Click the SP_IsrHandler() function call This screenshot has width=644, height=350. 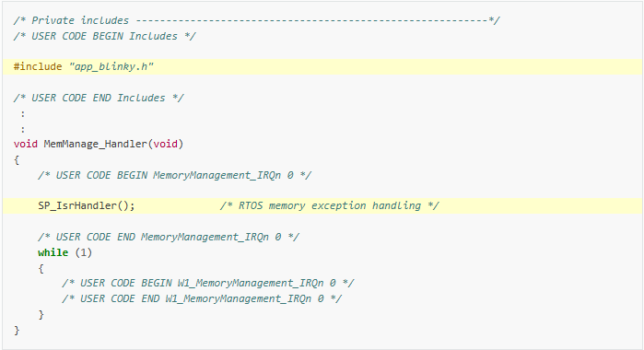tap(87, 205)
